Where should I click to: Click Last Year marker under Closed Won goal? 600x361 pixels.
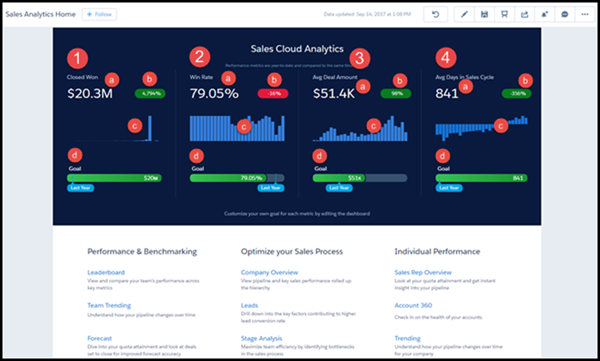click(80, 188)
